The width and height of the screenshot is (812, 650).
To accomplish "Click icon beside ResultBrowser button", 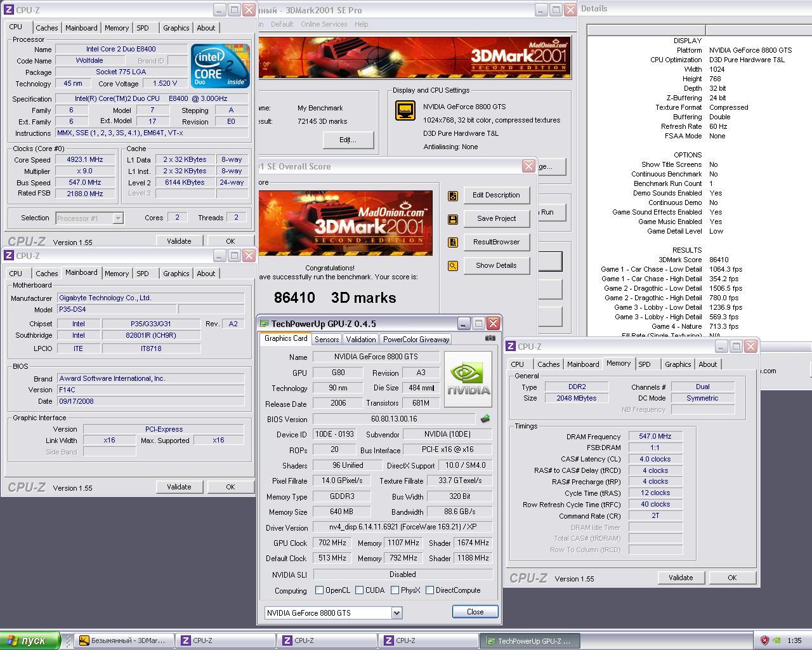I will point(453,242).
